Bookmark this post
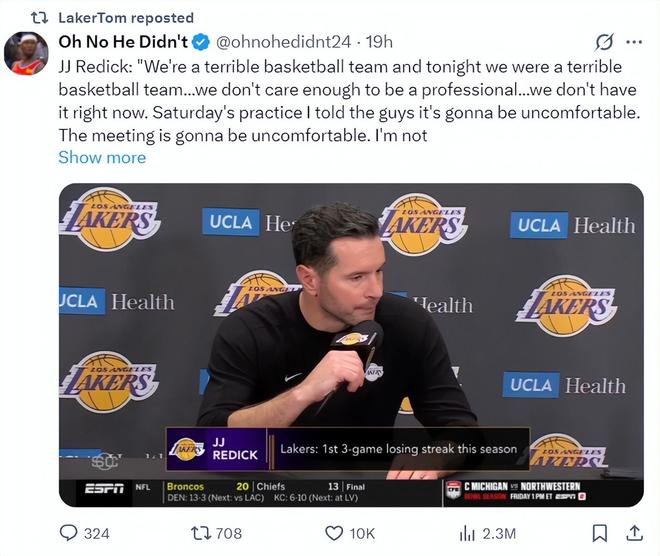This screenshot has height=556, width=660. pos(600,533)
